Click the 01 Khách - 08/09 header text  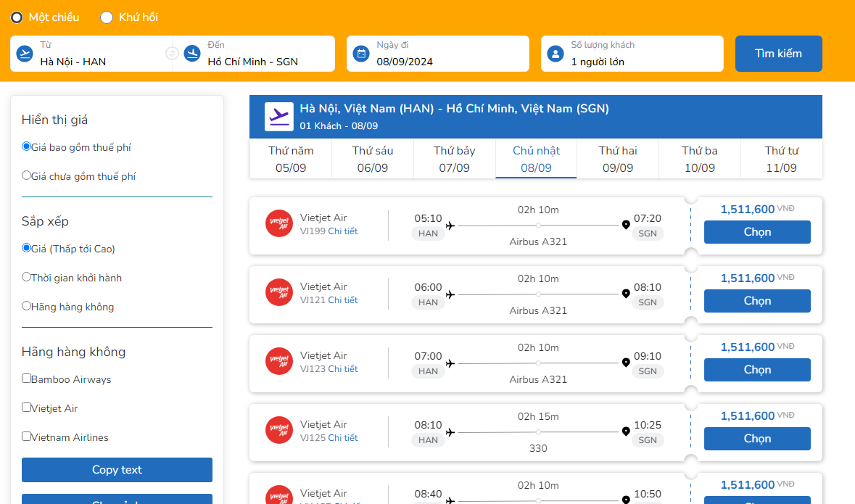click(x=339, y=126)
